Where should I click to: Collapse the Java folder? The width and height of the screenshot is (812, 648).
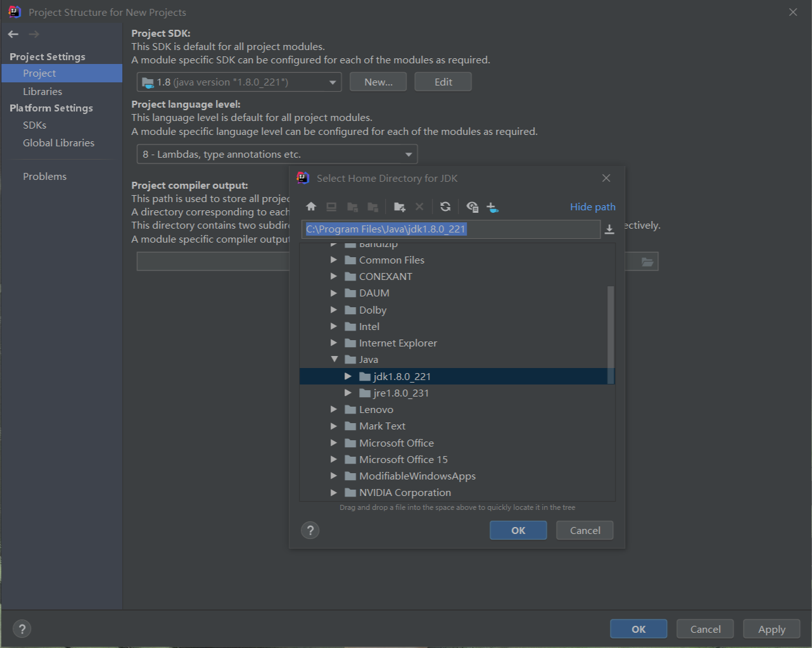tap(334, 359)
